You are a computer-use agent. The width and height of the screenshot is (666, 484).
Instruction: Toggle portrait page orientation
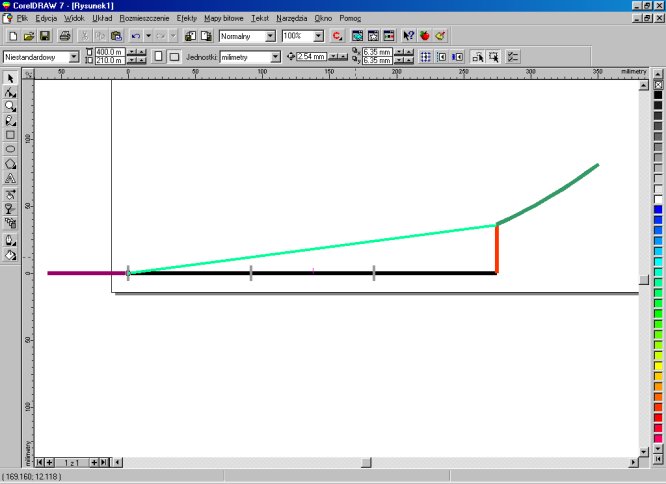[157, 57]
